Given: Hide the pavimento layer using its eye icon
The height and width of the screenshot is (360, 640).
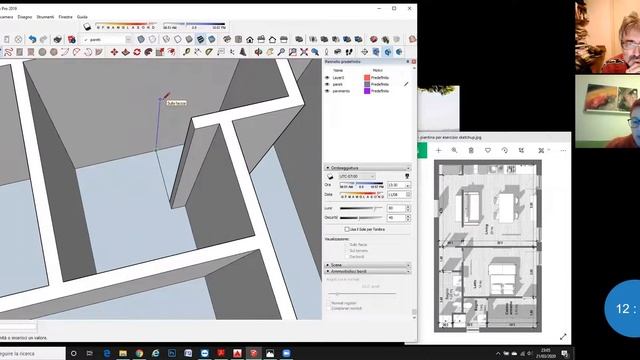Looking at the screenshot, I should 327,91.
